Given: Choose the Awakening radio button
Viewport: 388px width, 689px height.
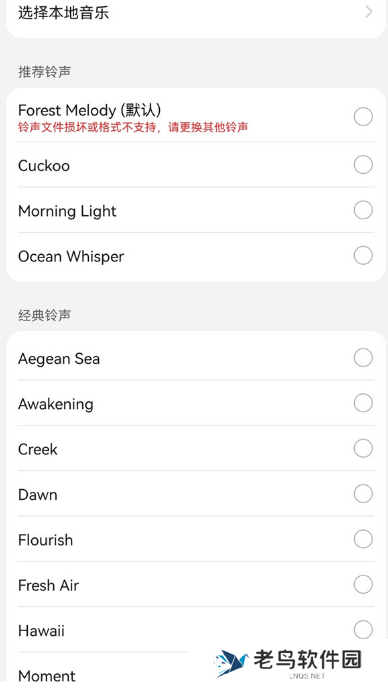Looking at the screenshot, I should pyautogui.click(x=363, y=403).
